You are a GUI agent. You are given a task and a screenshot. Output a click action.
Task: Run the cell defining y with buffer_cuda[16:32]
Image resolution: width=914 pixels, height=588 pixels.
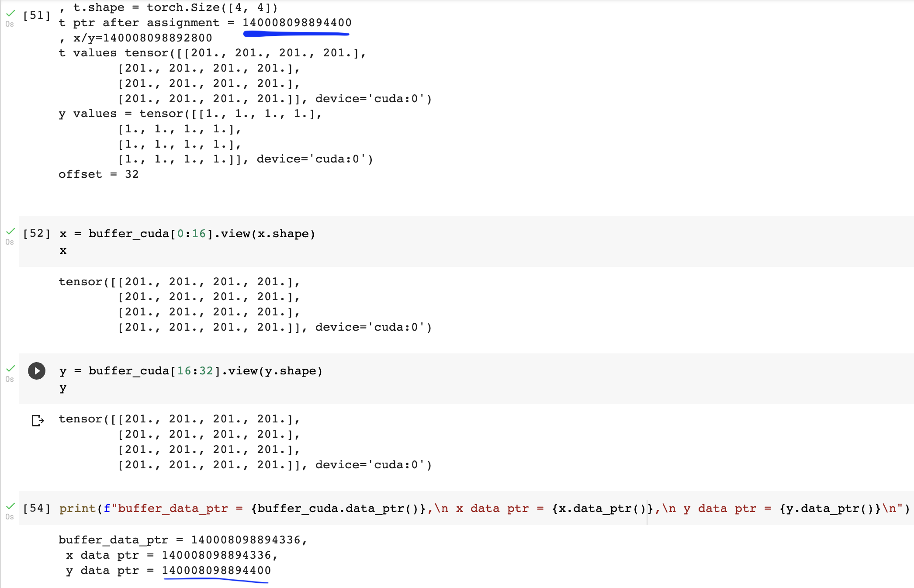[x=37, y=372]
